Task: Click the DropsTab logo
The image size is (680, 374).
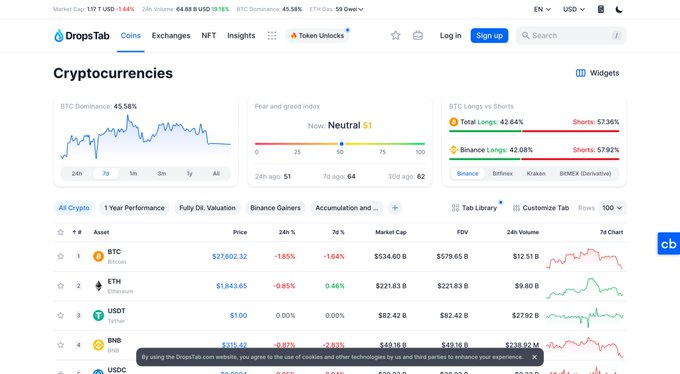Action: coord(82,36)
